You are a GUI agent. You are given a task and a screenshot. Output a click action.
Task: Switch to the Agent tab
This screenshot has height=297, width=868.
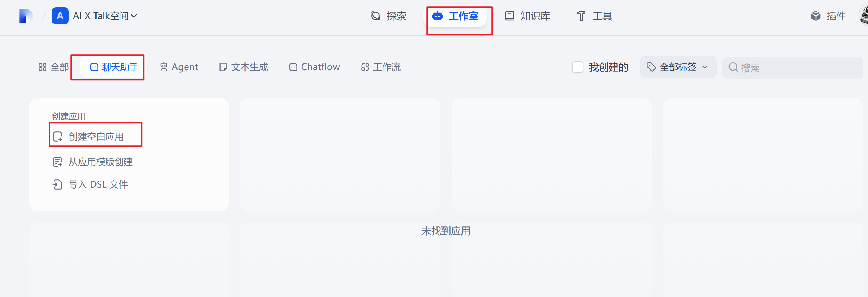(179, 67)
